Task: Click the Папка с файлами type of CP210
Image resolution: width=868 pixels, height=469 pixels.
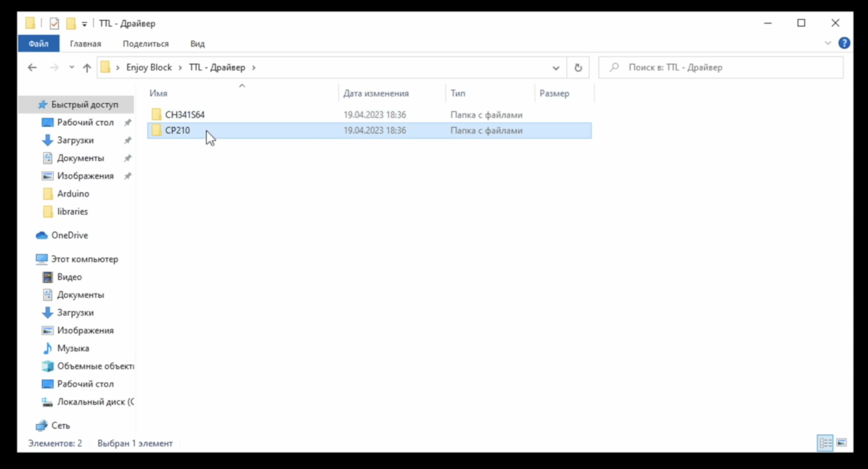Action: click(x=486, y=130)
